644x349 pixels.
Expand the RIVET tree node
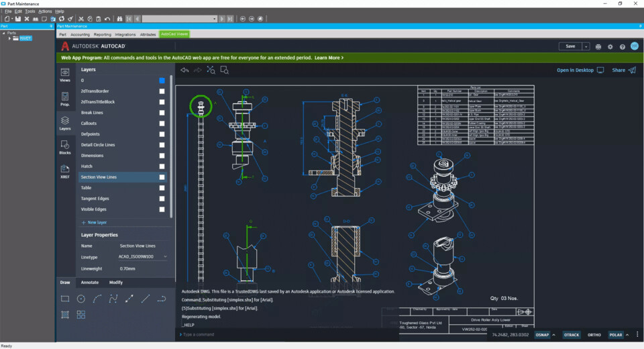coord(9,38)
